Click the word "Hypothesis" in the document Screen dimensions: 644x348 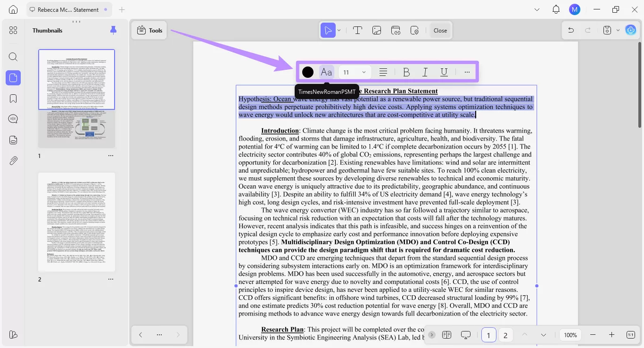(x=255, y=99)
